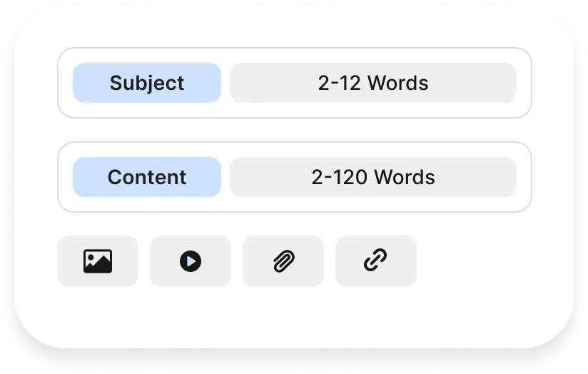588x374 pixels.
Task: Choose the Content tag pill
Action: pyautogui.click(x=147, y=177)
